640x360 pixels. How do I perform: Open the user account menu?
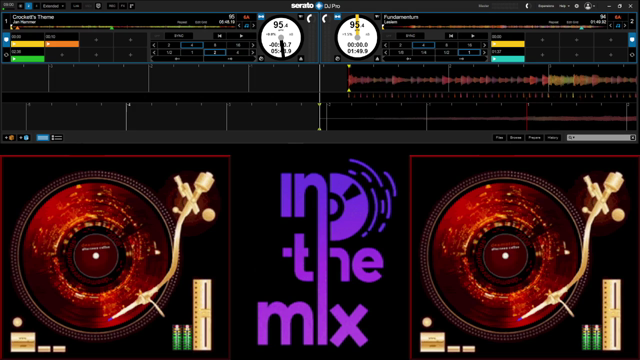click(x=590, y=6)
